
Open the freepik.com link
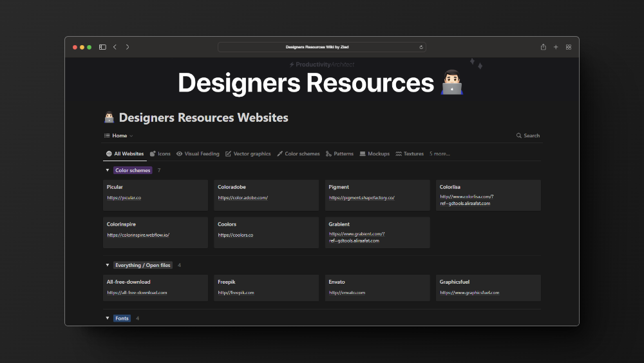(x=236, y=293)
